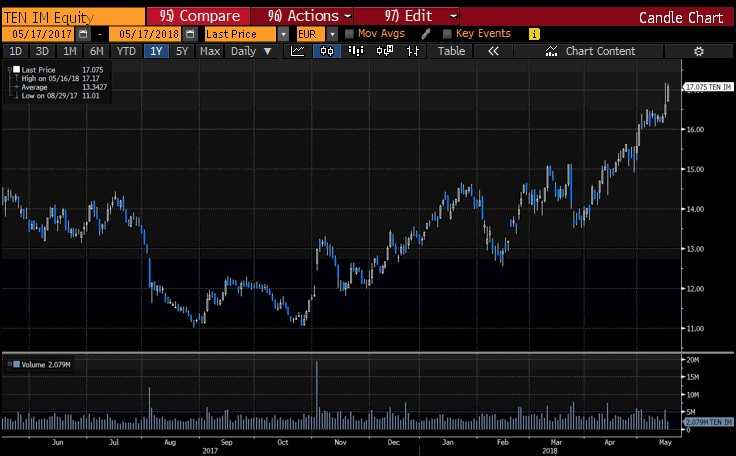Select the 6M range tab
Image resolution: width=736 pixels, height=456 pixels.
click(96, 51)
